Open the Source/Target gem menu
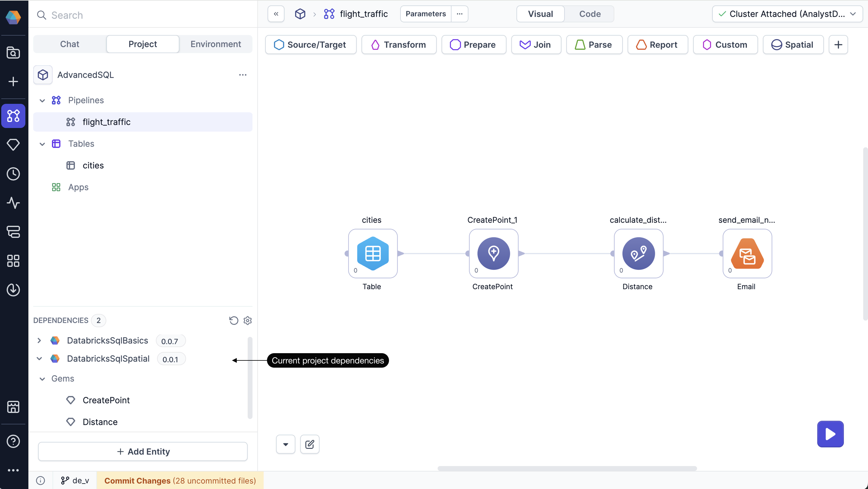Screen dimensions: 868x489 pos(310,45)
